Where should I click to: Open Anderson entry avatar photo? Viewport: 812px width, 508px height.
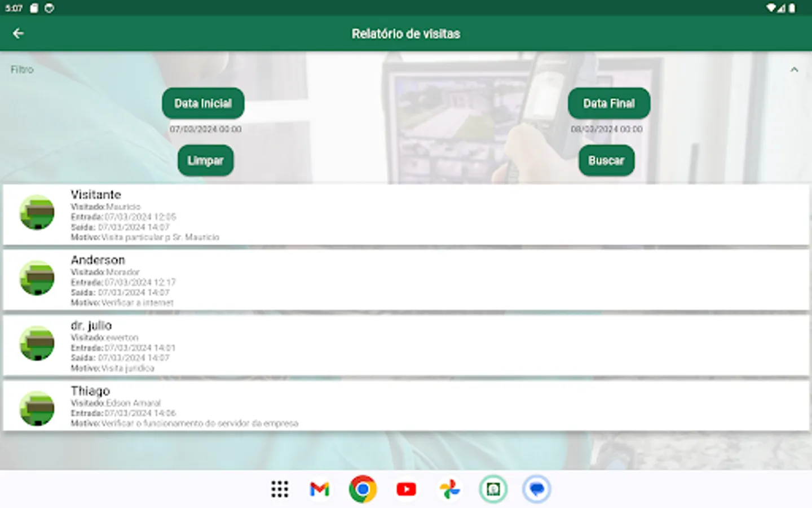(x=37, y=278)
